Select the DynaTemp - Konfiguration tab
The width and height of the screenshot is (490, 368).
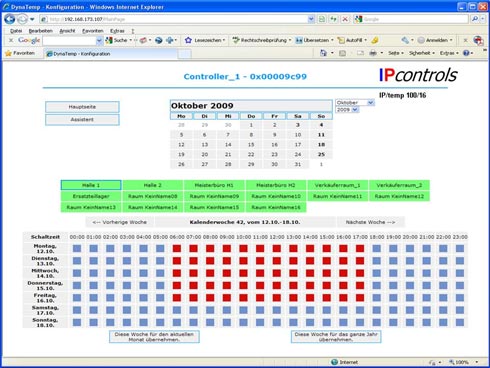coord(111,53)
